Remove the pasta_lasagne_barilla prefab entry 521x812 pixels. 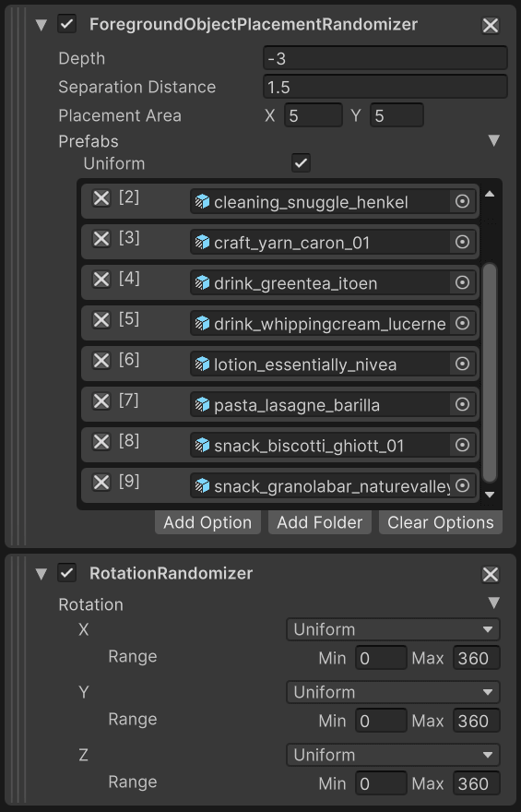pos(101,400)
